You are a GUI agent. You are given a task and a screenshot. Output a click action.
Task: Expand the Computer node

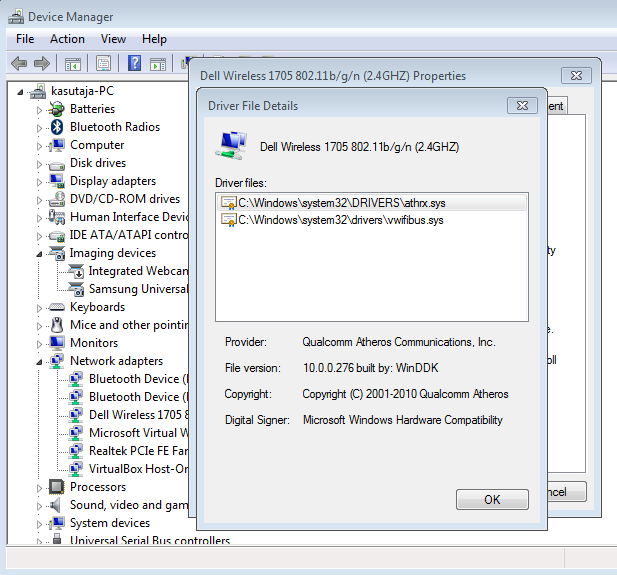click(39, 146)
